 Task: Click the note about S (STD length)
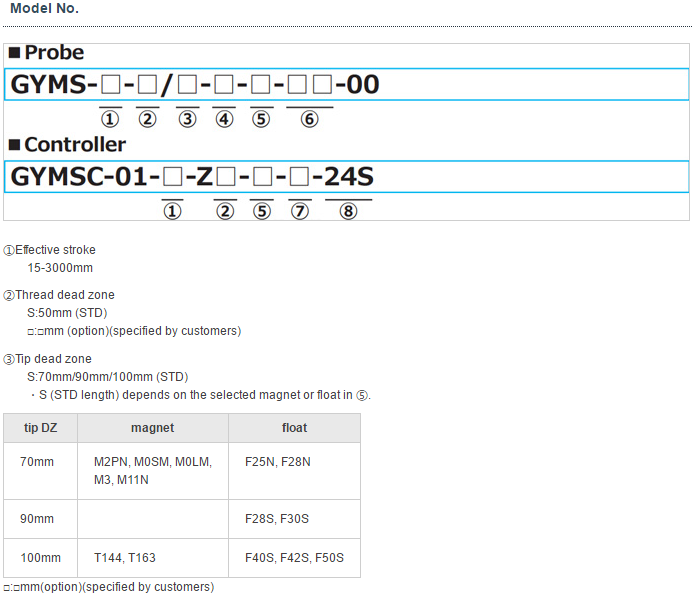pyautogui.click(x=200, y=395)
